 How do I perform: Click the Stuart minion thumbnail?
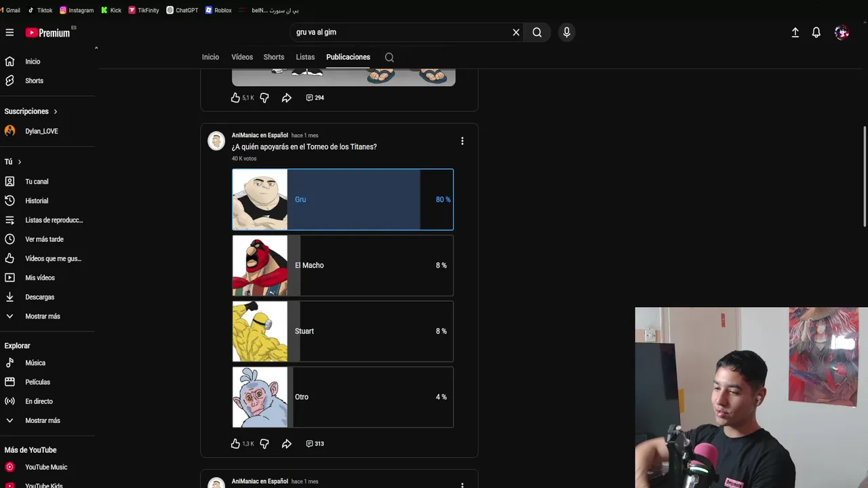tap(260, 331)
